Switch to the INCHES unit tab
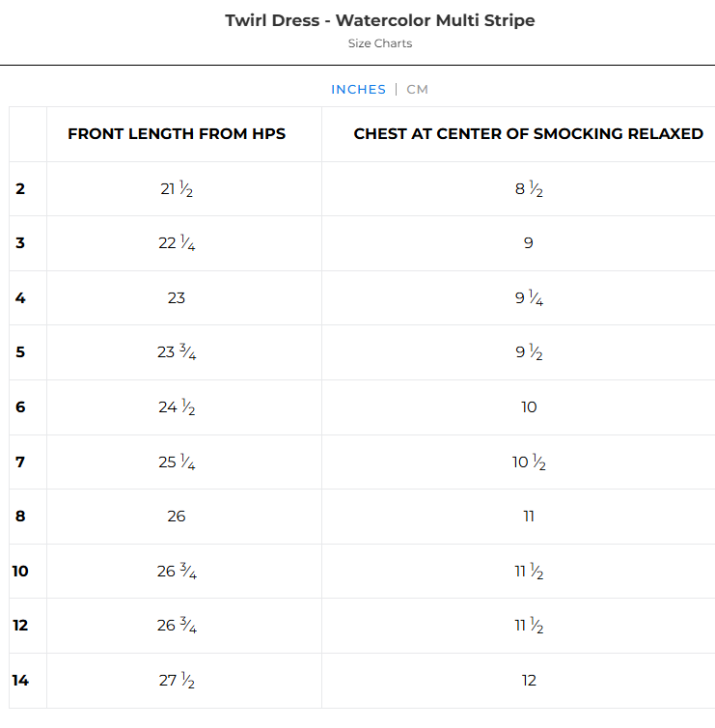Image resolution: width=715 pixels, height=728 pixels. [358, 90]
